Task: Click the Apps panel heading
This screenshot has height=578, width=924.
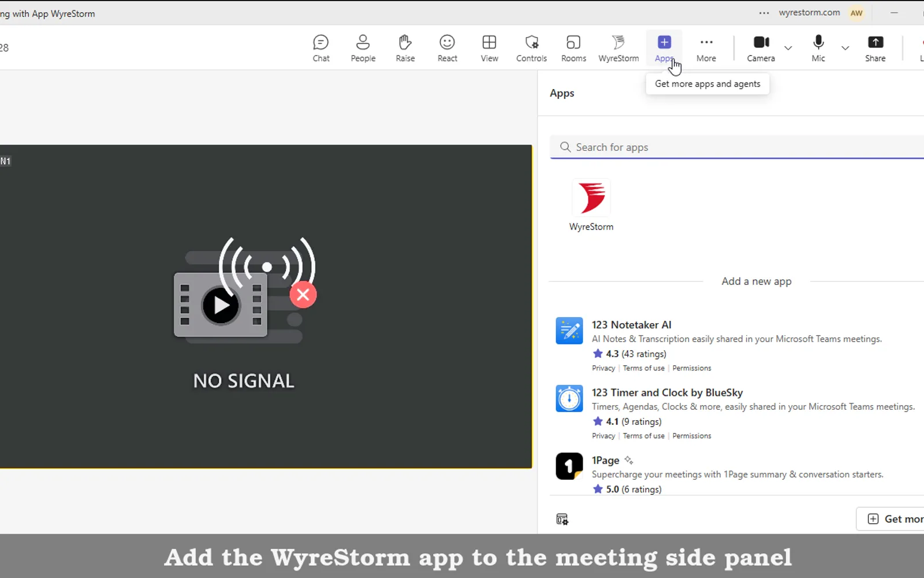Action: click(562, 93)
